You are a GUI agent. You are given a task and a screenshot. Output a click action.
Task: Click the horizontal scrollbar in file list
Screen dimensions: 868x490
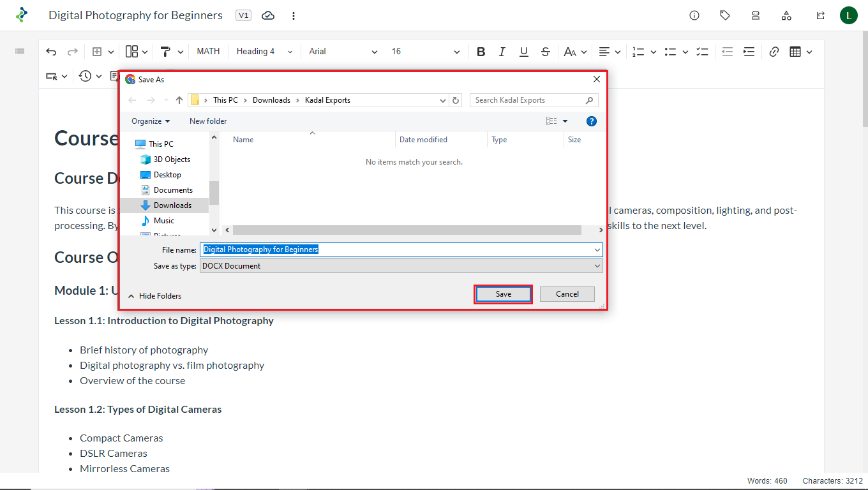408,230
